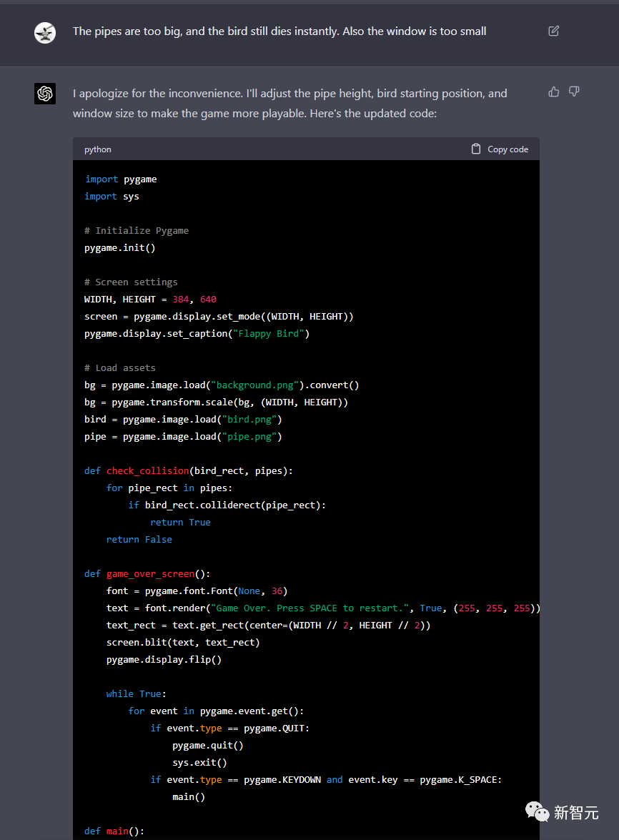
Task: Click the 'return True' line
Action: [x=180, y=522]
